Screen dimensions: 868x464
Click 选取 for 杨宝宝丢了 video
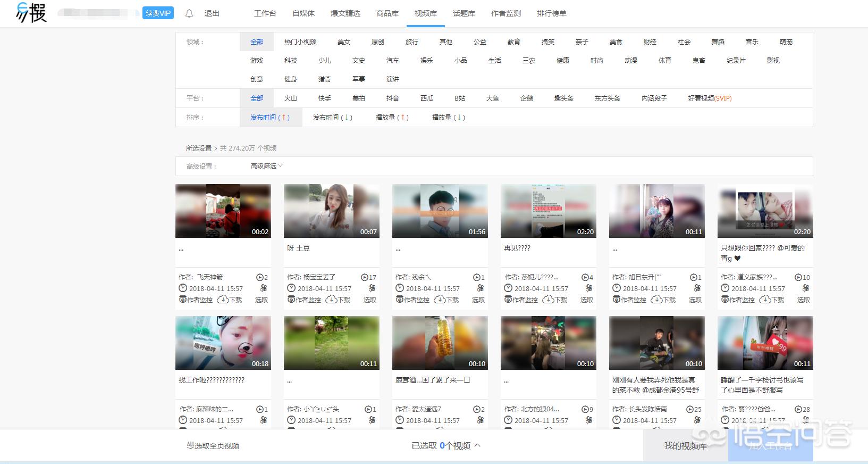click(x=370, y=300)
